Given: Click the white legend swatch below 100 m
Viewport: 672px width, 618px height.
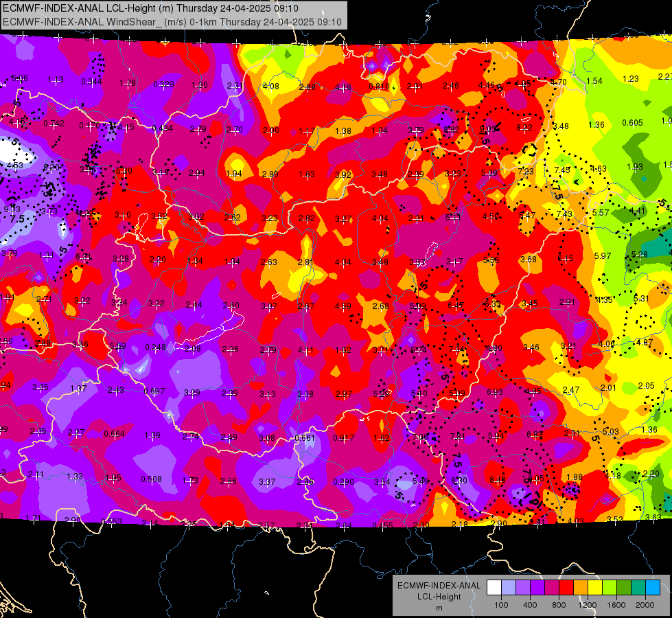Looking at the screenshot, I should [x=494, y=588].
